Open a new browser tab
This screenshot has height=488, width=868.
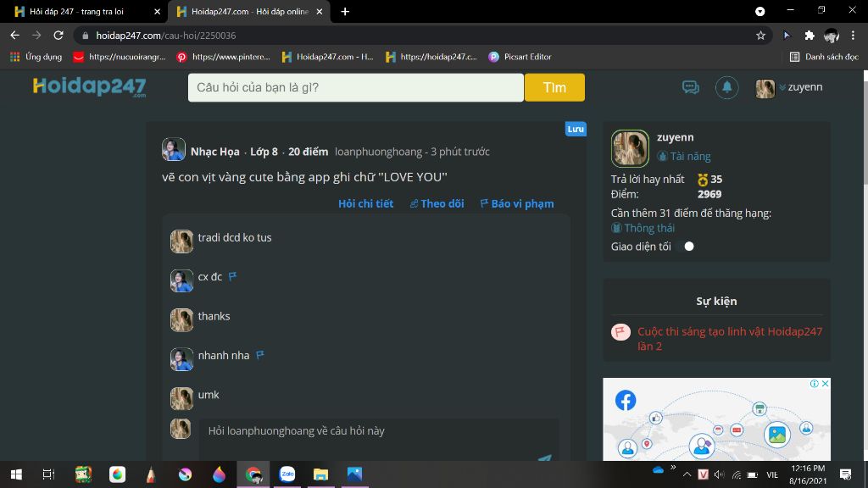pos(345,12)
